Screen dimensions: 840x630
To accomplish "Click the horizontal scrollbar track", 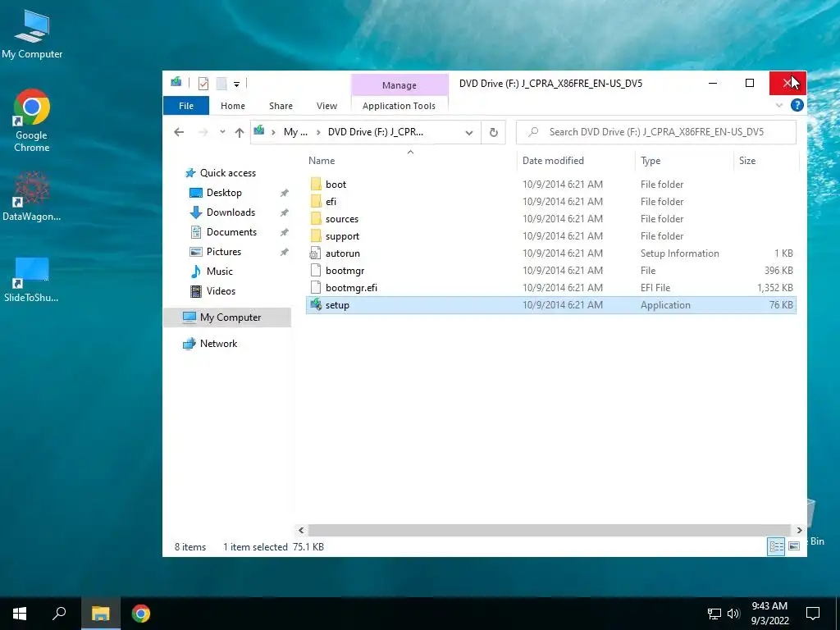I will click(x=550, y=531).
